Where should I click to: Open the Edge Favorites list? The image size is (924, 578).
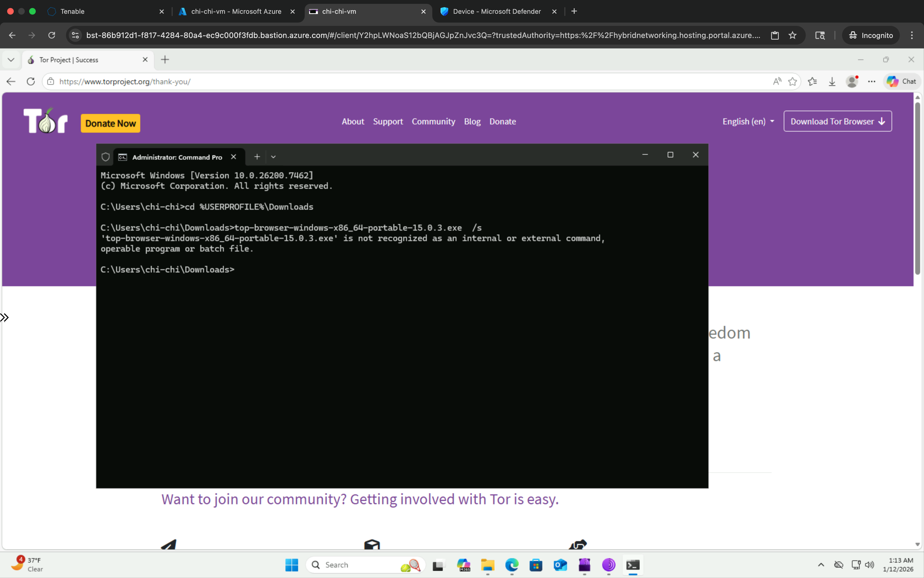point(813,81)
